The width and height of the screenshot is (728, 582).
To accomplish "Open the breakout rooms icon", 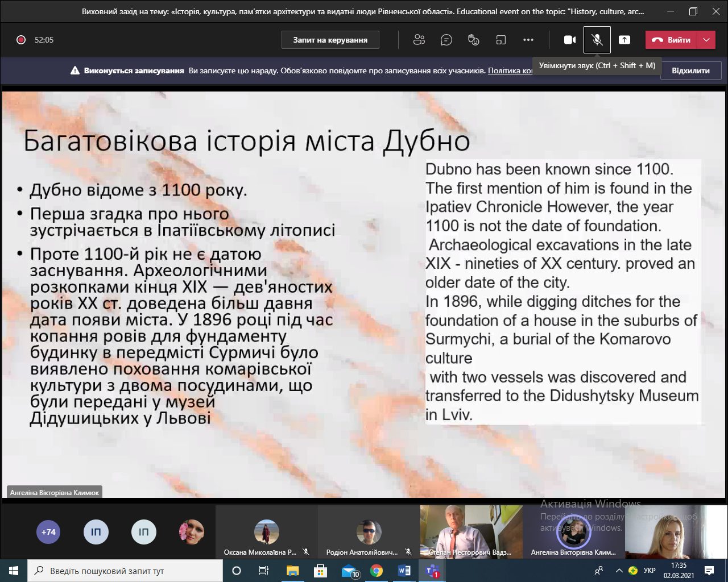I will coord(500,40).
